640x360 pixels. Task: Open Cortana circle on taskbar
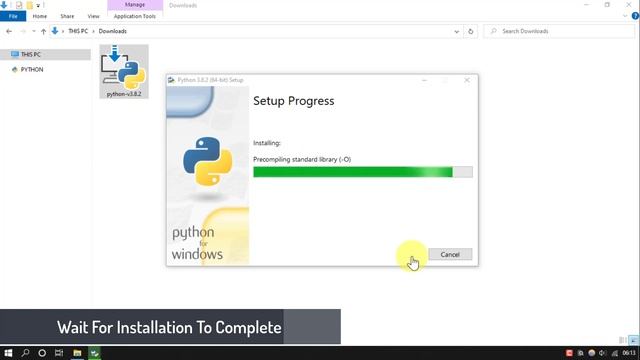pyautogui.click(x=42, y=353)
